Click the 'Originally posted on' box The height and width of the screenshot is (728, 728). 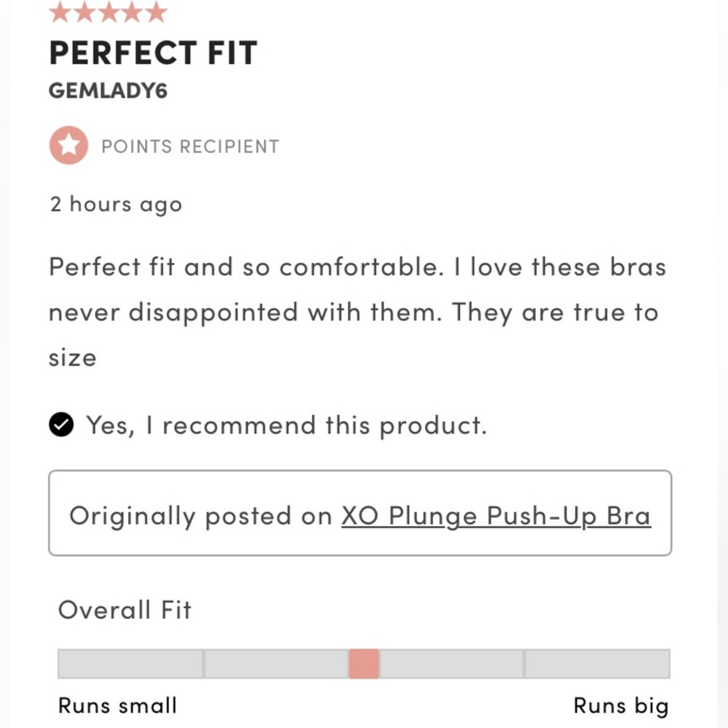(360, 513)
